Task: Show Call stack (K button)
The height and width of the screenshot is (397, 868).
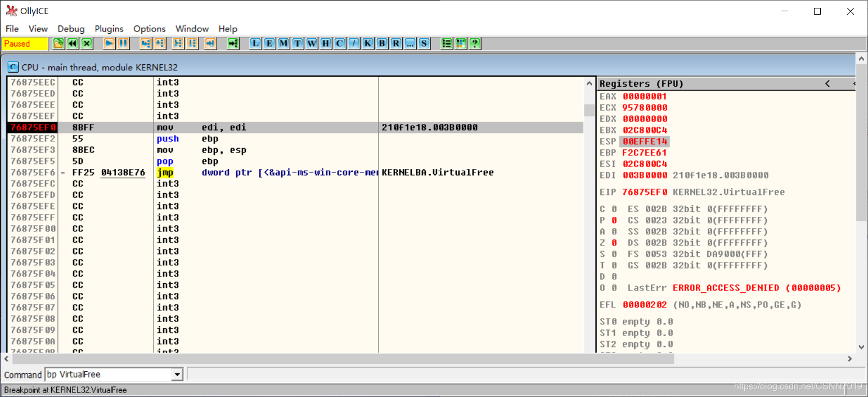Action: (368, 43)
